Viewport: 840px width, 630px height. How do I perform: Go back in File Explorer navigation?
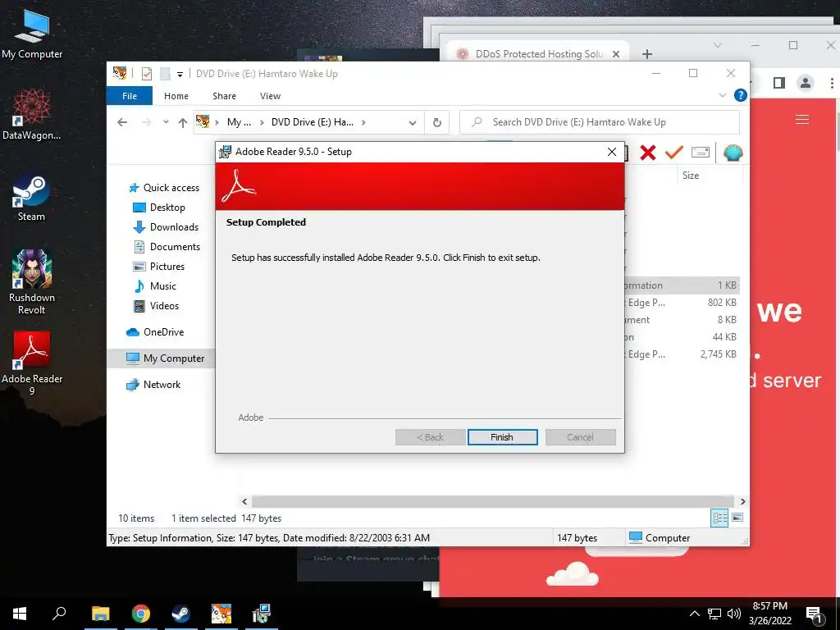pos(122,122)
